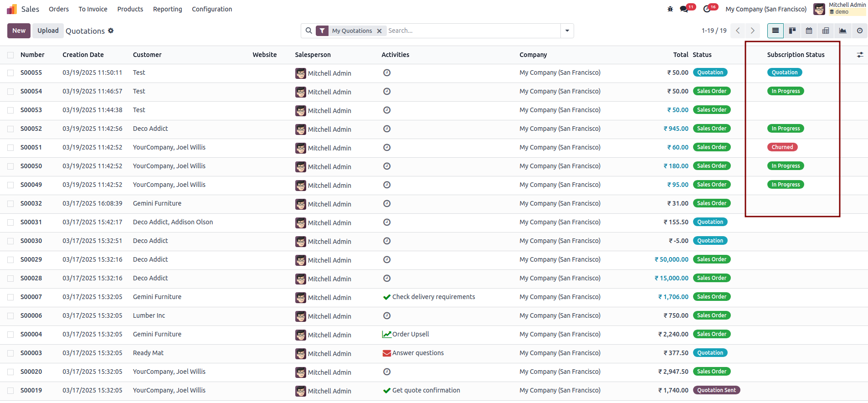868x403 pixels.
Task: Open the conversations messages icon
Action: [684, 9]
